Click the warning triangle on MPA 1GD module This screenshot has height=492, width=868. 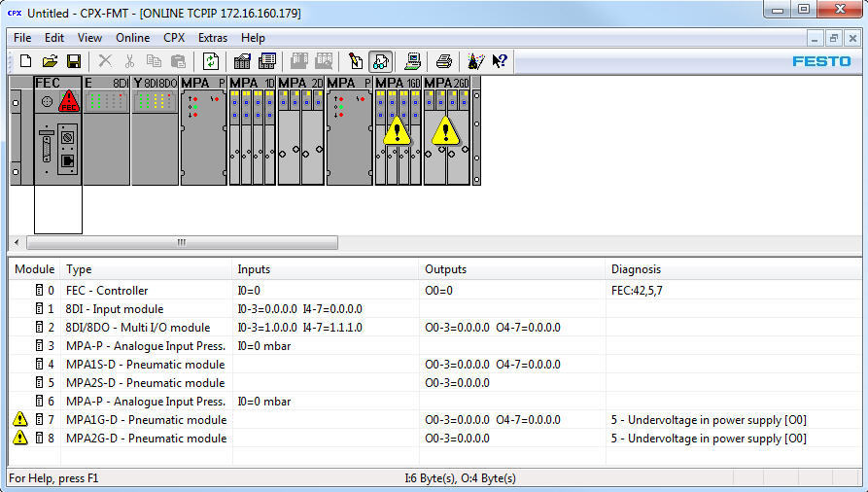pyautogui.click(x=397, y=130)
